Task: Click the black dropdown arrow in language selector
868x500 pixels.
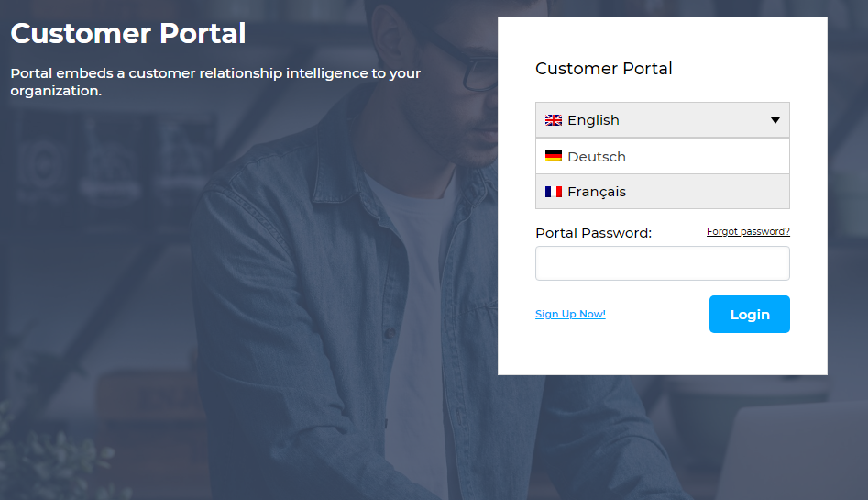Action: click(775, 120)
